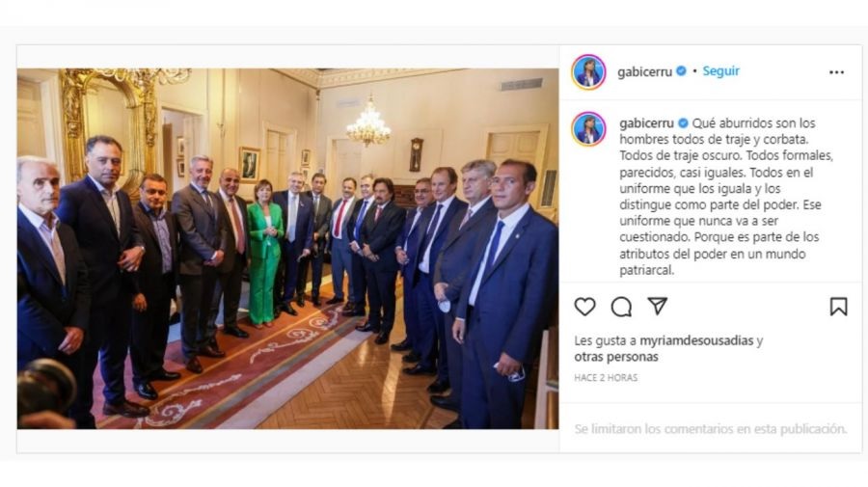Open myriamdesousadias profile from likes
The image size is (868, 487).
(x=696, y=340)
